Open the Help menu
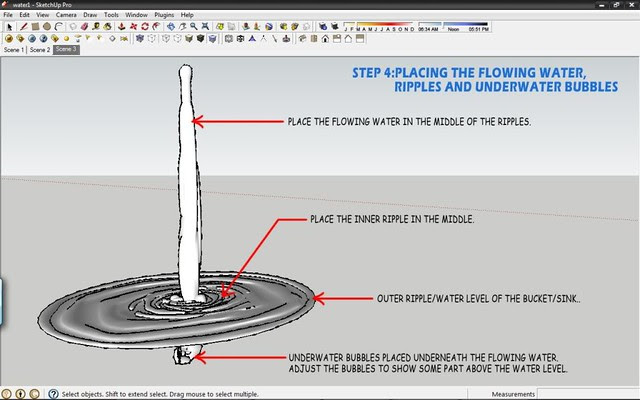The height and width of the screenshot is (400, 640). point(187,15)
